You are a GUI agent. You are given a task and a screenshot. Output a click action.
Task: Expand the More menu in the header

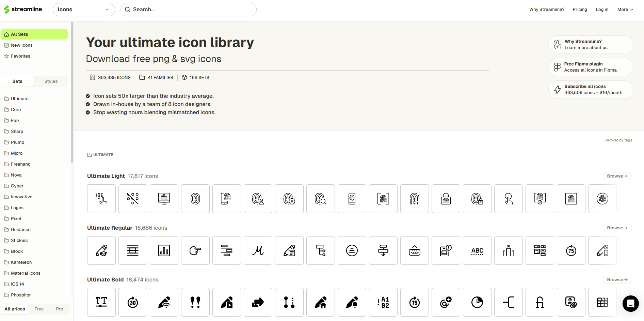(x=625, y=10)
